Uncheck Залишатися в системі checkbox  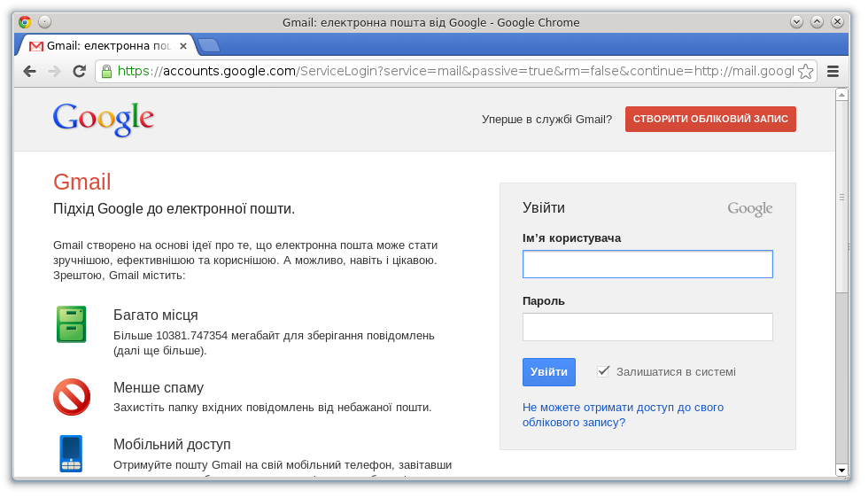tap(603, 371)
